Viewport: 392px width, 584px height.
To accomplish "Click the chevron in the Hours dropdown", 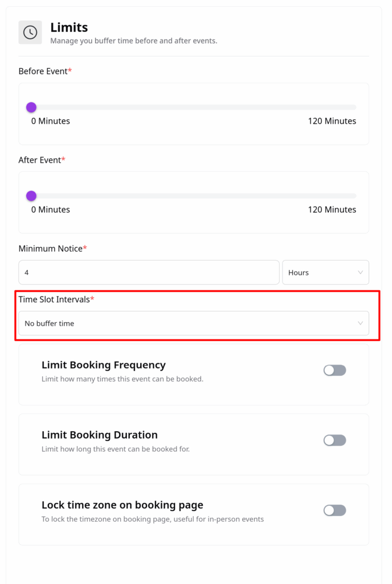I will point(360,273).
